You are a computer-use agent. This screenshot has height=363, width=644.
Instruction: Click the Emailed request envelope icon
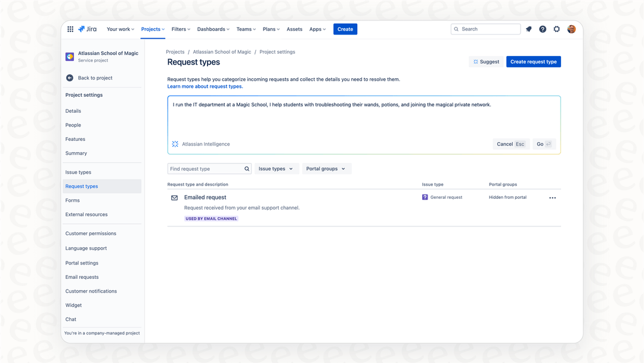[x=174, y=197]
